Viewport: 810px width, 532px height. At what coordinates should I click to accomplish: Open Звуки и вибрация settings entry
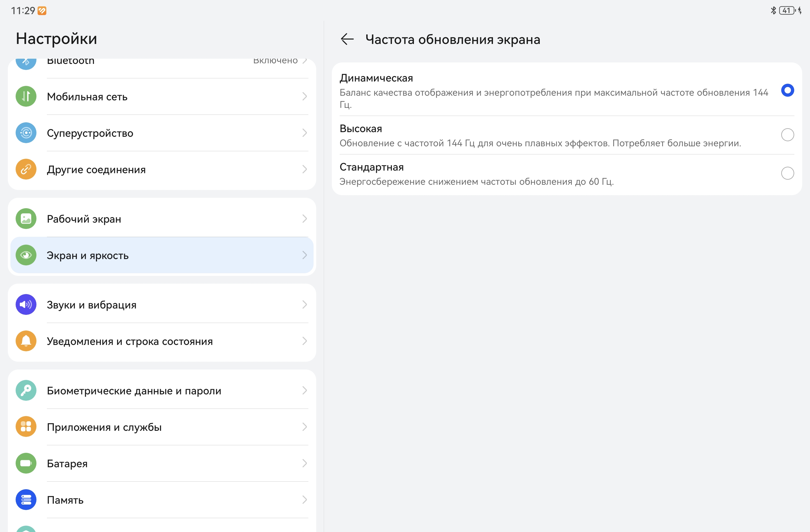[162, 305]
